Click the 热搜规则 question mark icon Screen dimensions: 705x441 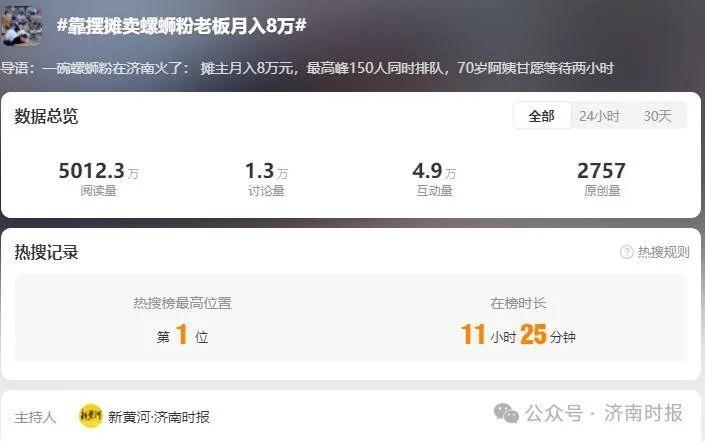click(x=626, y=252)
